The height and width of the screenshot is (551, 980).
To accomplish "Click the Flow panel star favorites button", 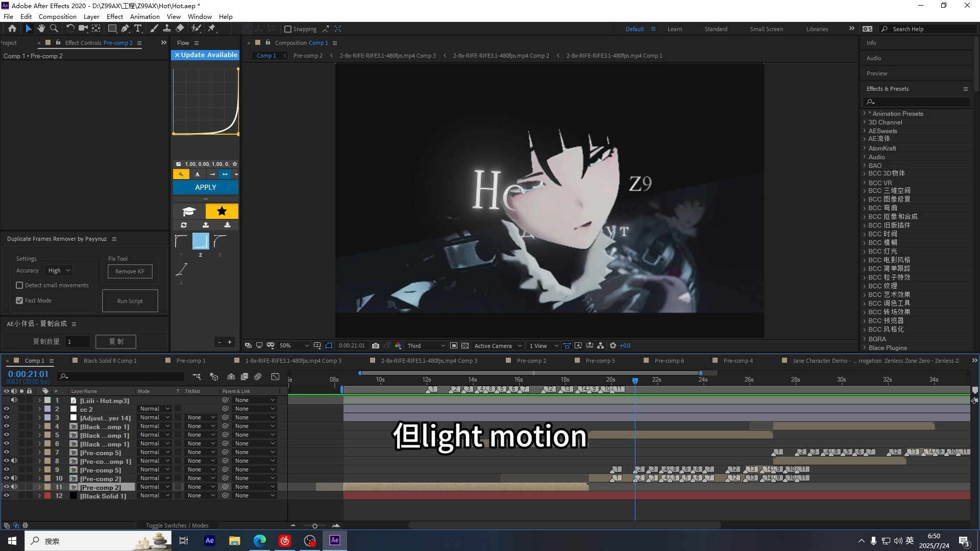I will click(x=222, y=211).
